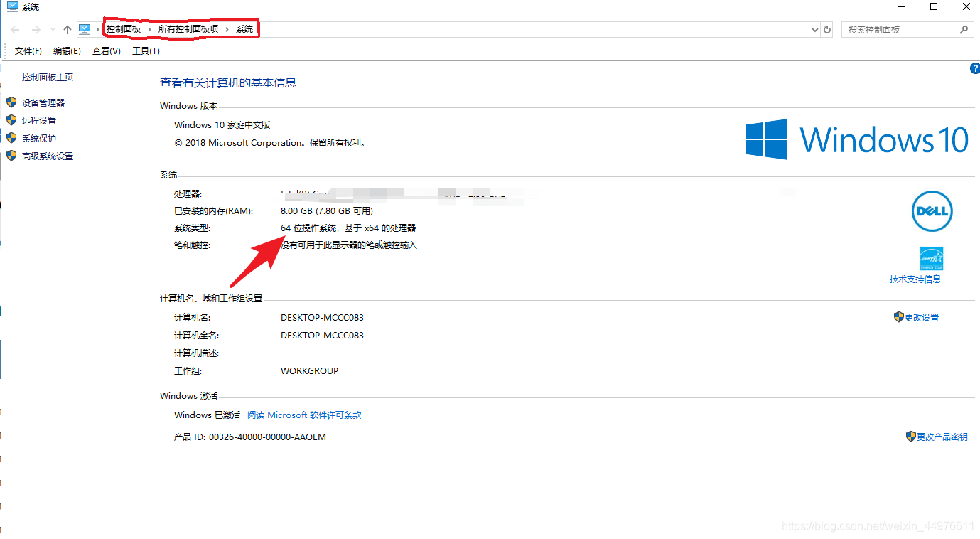Click the forward navigation arrow
Viewport: 980px width, 539px height.
36,30
